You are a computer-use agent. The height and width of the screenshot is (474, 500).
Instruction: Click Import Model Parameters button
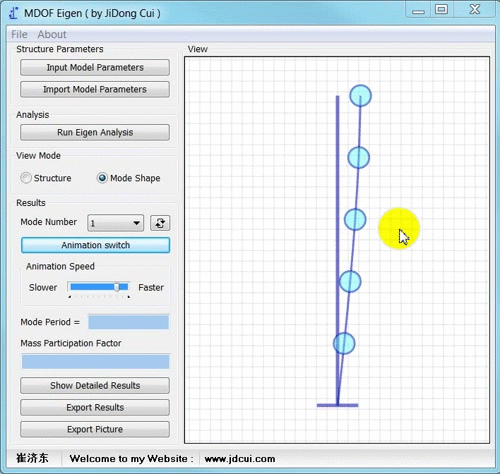(95, 89)
